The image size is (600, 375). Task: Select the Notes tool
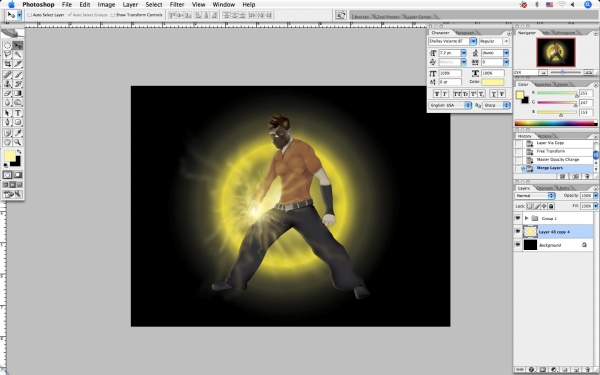[7, 133]
